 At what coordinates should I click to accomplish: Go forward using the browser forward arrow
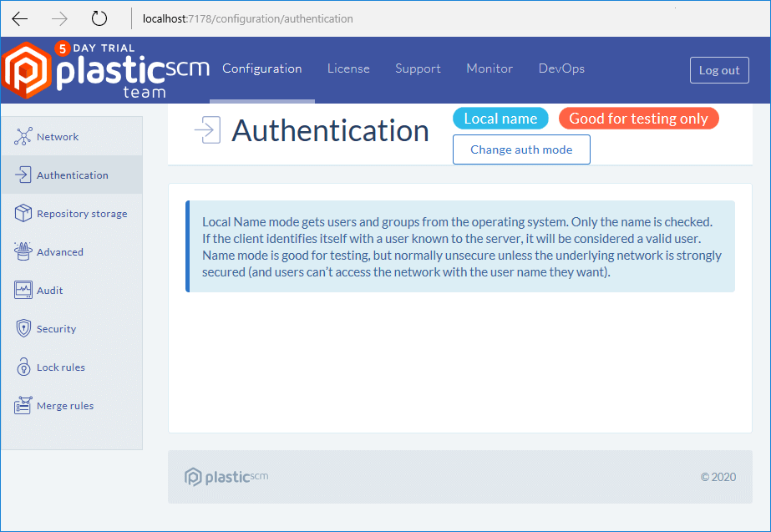(59, 18)
